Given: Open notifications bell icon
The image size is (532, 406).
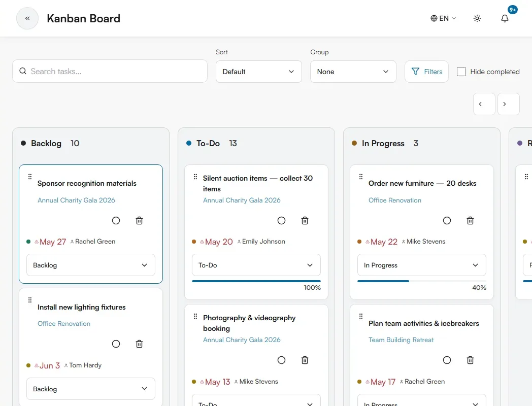Looking at the screenshot, I should pos(505,18).
